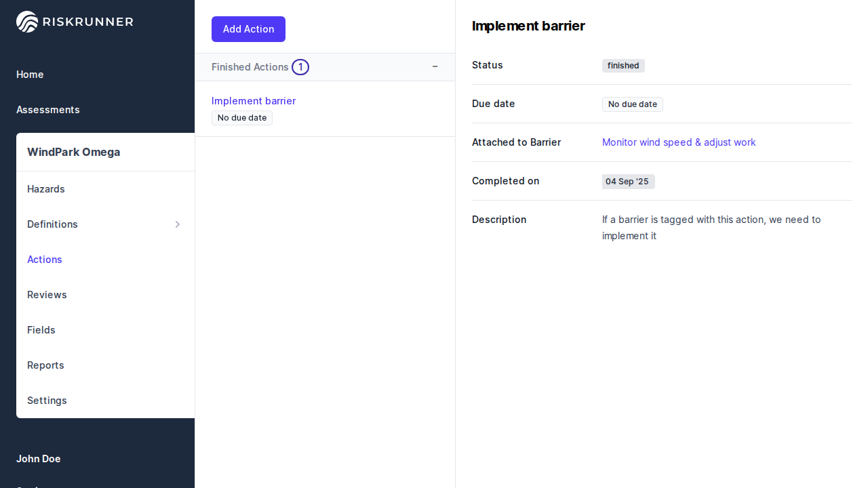The width and height of the screenshot is (868, 488).
Task: Follow the Monitor wind speed barrier link
Action: tap(679, 142)
